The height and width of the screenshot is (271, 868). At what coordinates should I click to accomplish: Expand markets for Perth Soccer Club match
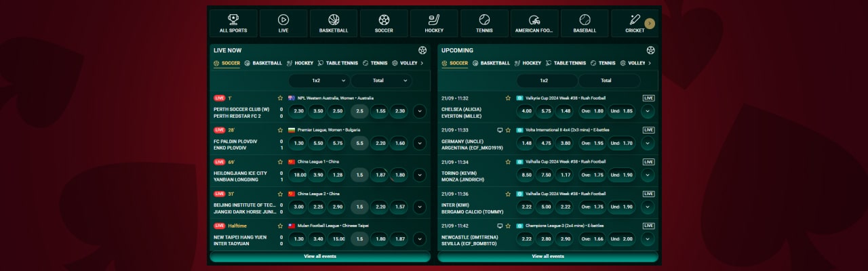point(420,111)
